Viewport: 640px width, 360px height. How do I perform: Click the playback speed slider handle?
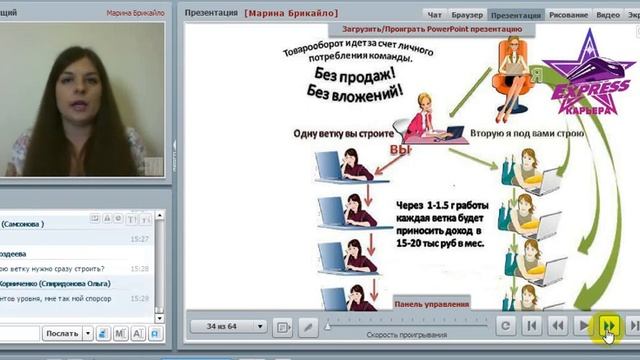[x=327, y=326]
